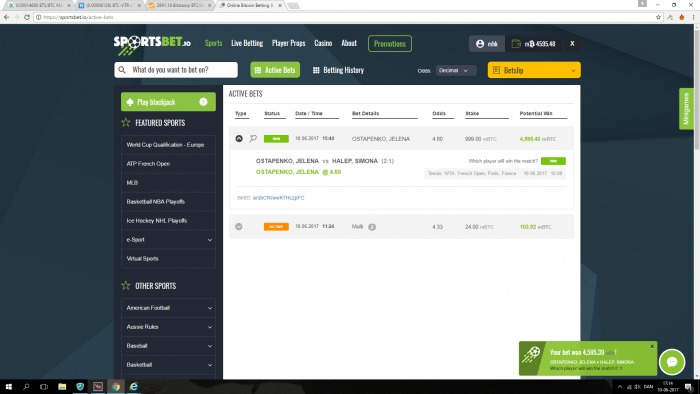Open Chrome from the Windows taskbar

coord(116,386)
